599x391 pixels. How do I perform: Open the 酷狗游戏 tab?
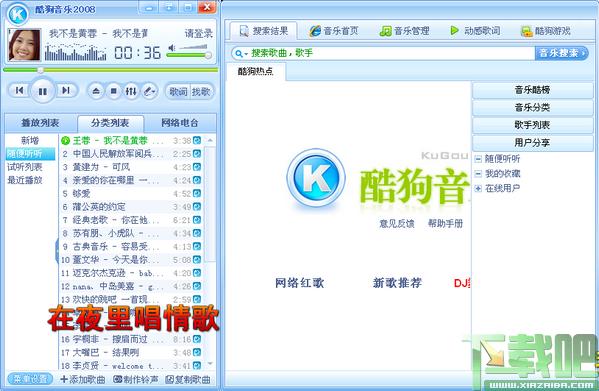(x=546, y=31)
